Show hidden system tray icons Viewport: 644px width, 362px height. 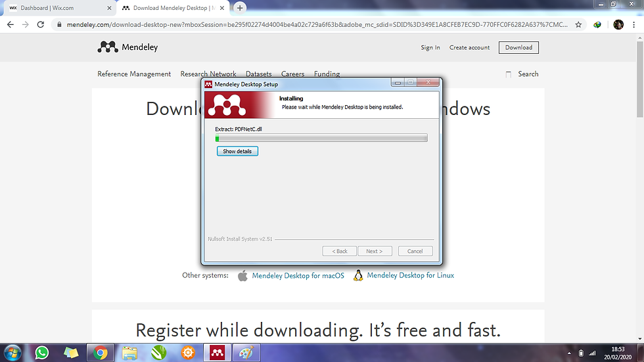(x=569, y=353)
